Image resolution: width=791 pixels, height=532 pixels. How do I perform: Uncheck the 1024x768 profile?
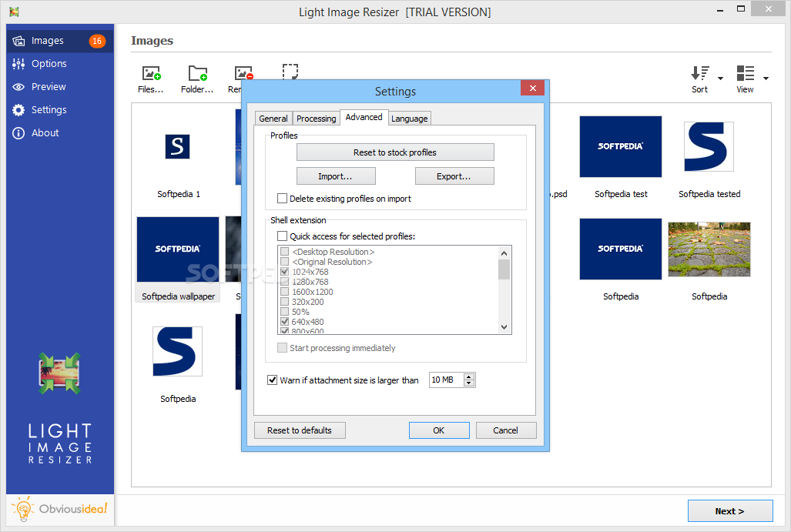pos(284,272)
